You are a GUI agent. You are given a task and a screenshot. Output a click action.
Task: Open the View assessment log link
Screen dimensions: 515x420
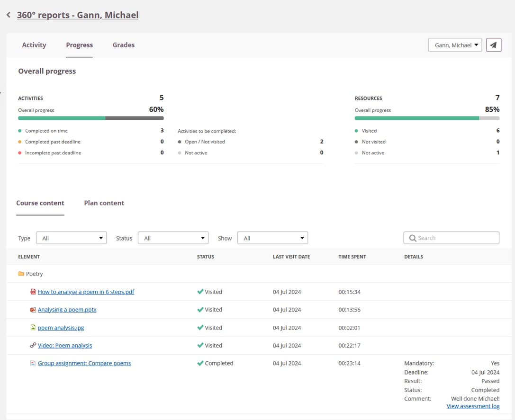tap(473, 406)
